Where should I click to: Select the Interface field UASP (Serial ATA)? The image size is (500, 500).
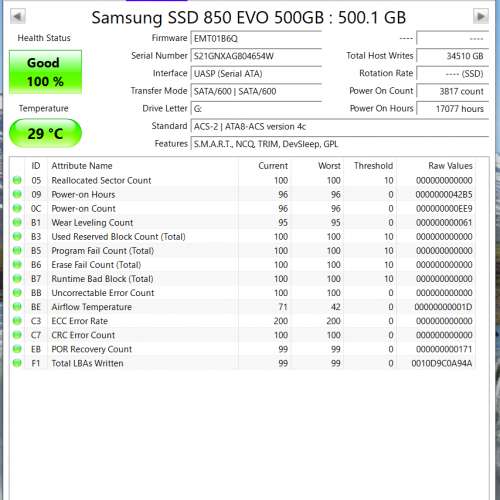[256, 74]
